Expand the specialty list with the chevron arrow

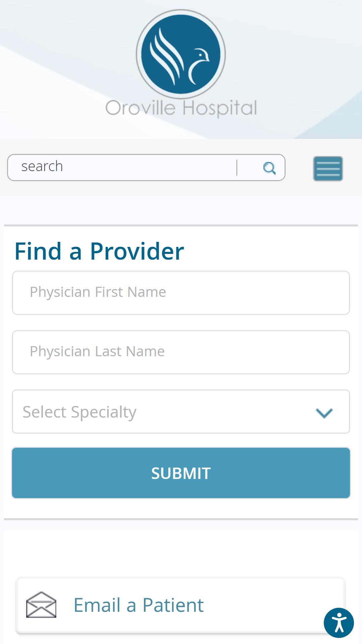[x=324, y=413]
